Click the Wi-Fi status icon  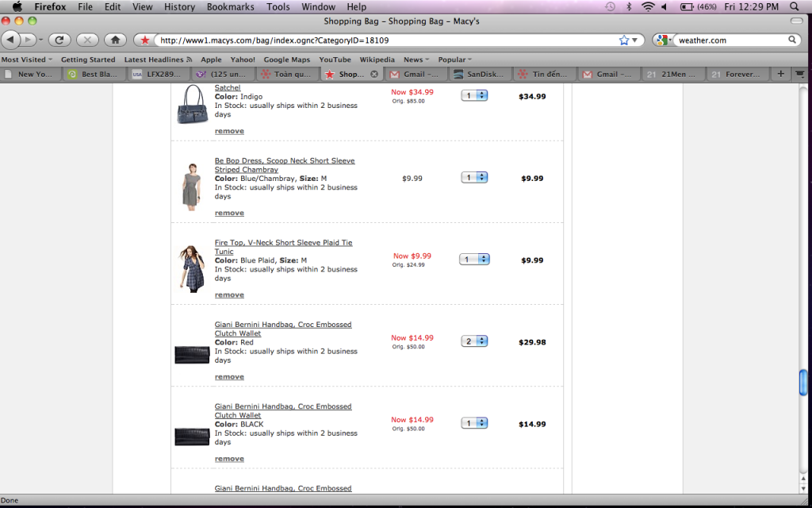tap(648, 7)
